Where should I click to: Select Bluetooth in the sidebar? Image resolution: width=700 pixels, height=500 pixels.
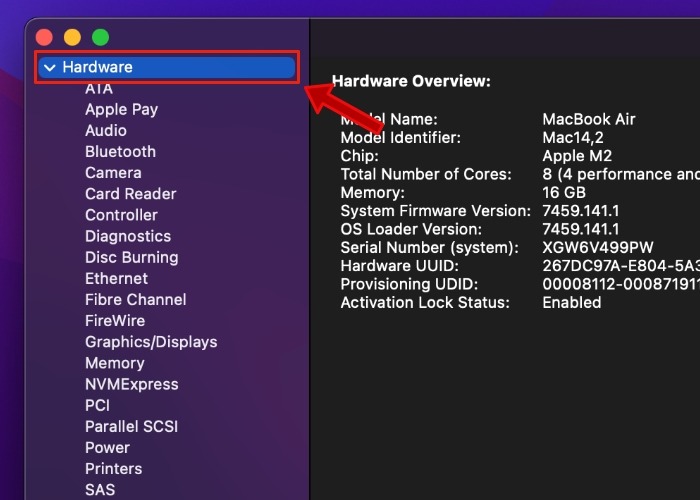(x=121, y=151)
